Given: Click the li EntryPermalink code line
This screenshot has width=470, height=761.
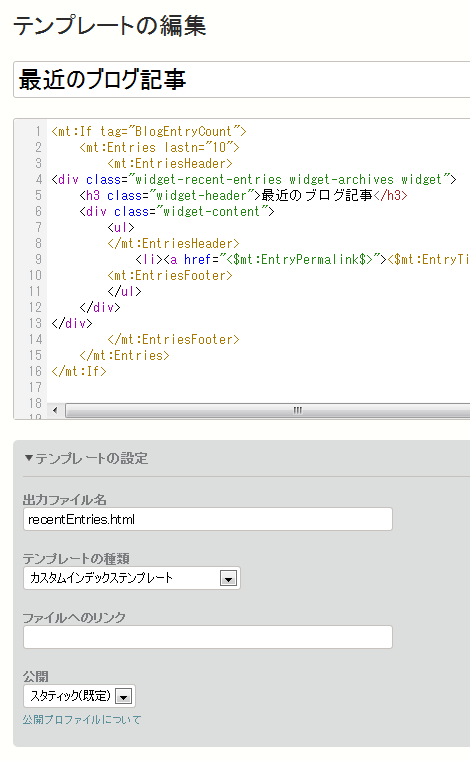Looking at the screenshot, I should (x=302, y=260).
